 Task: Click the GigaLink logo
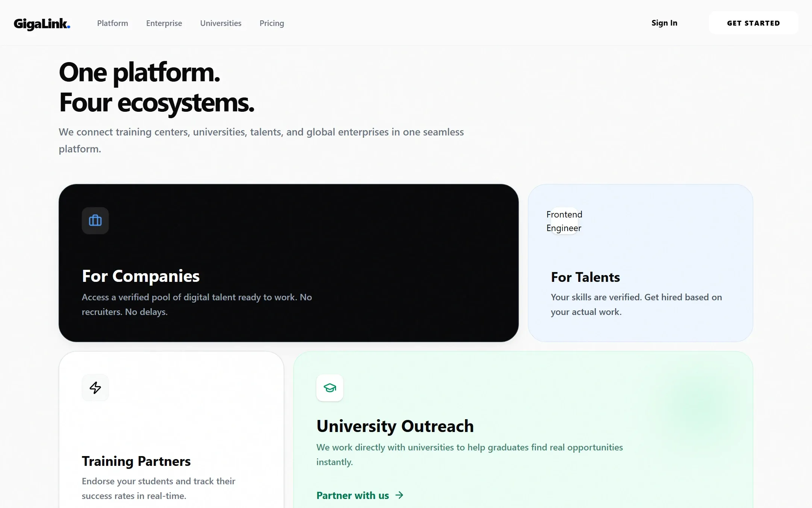(42, 24)
